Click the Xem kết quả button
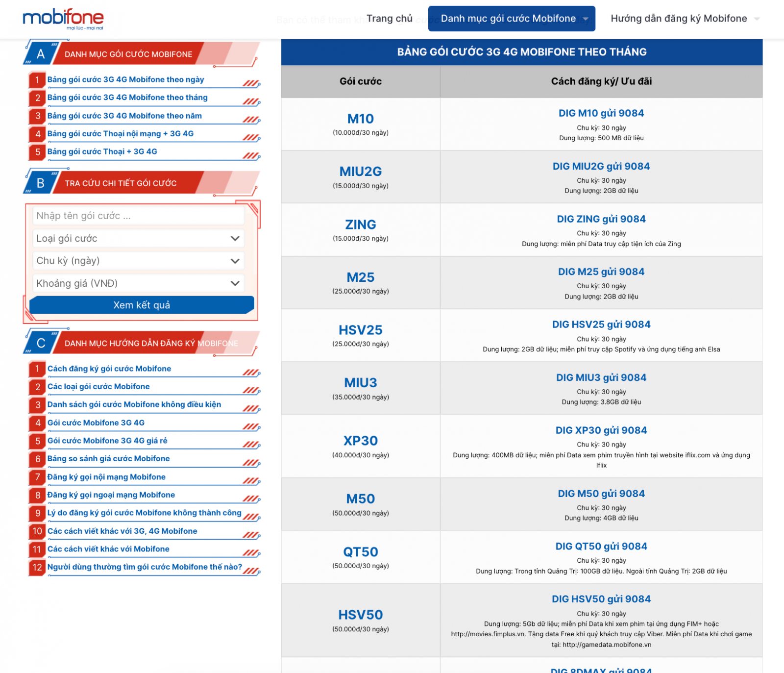Image resolution: width=784 pixels, height=673 pixels. click(142, 305)
